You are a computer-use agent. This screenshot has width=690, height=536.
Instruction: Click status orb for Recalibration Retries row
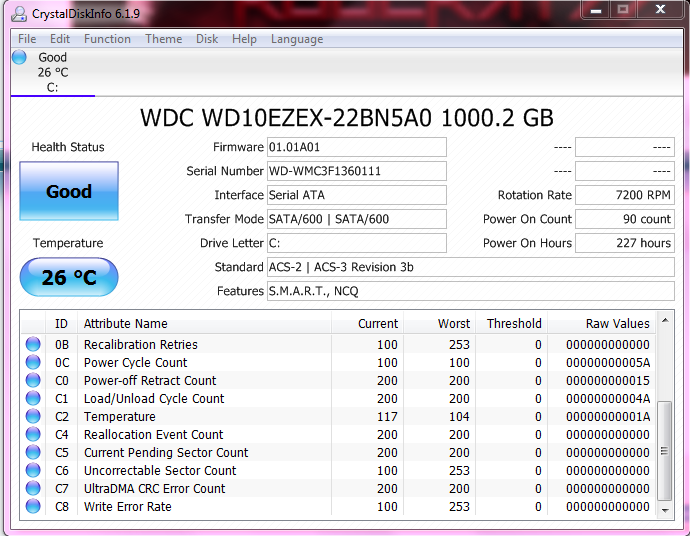pos(33,344)
